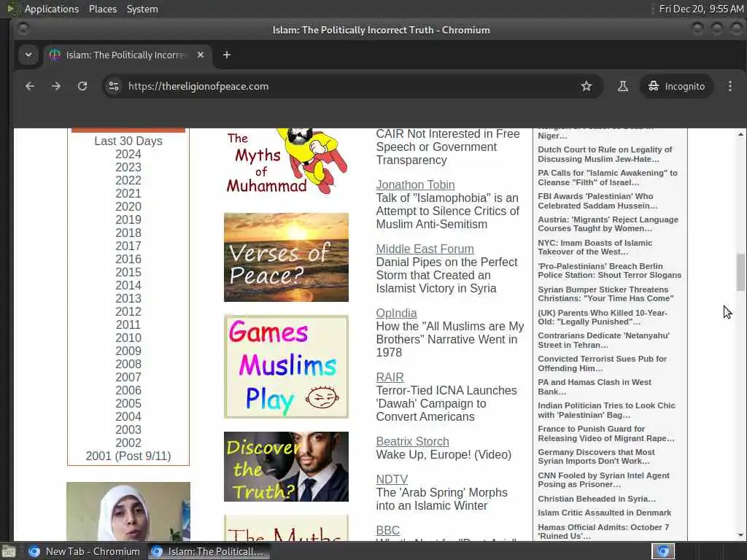747x560 pixels.
Task: Expand the tab search dropdown arrow
Action: point(28,55)
